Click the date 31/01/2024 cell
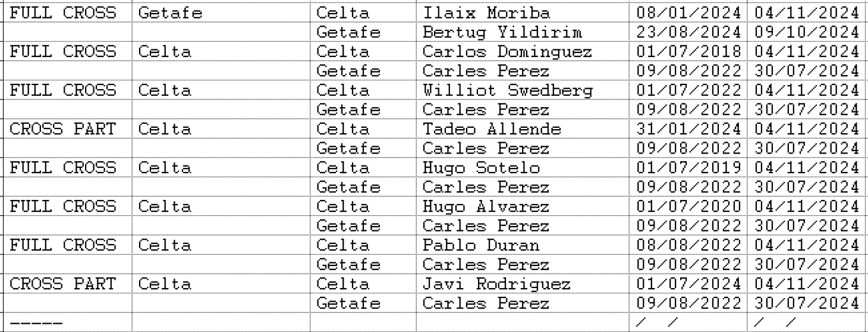This screenshot has width=868, height=332. pos(688,129)
